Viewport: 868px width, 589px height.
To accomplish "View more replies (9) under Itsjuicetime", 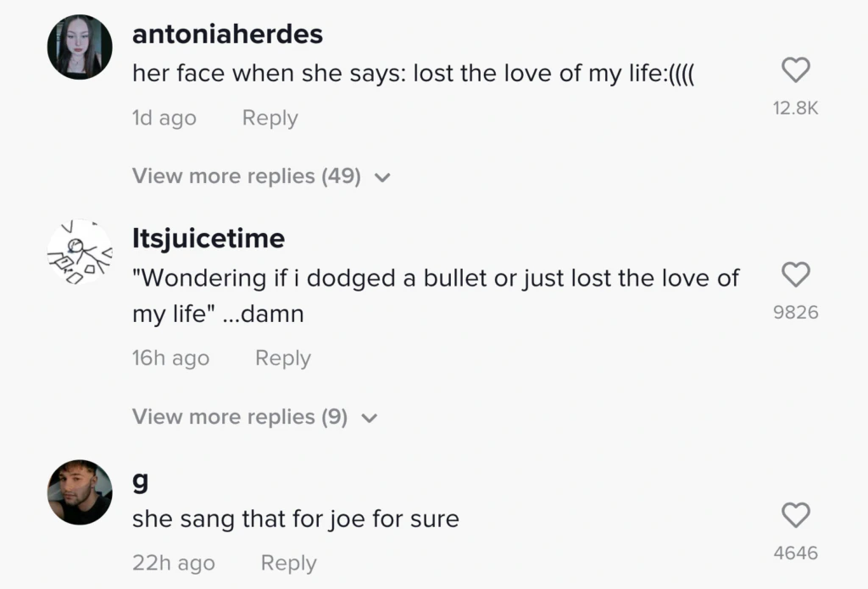I will click(x=239, y=417).
